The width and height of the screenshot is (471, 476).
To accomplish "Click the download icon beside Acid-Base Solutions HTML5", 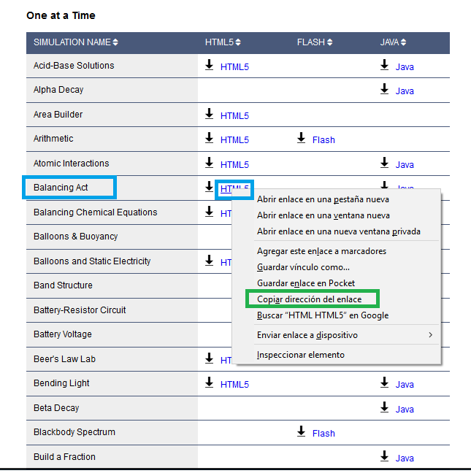I will click(x=209, y=66).
